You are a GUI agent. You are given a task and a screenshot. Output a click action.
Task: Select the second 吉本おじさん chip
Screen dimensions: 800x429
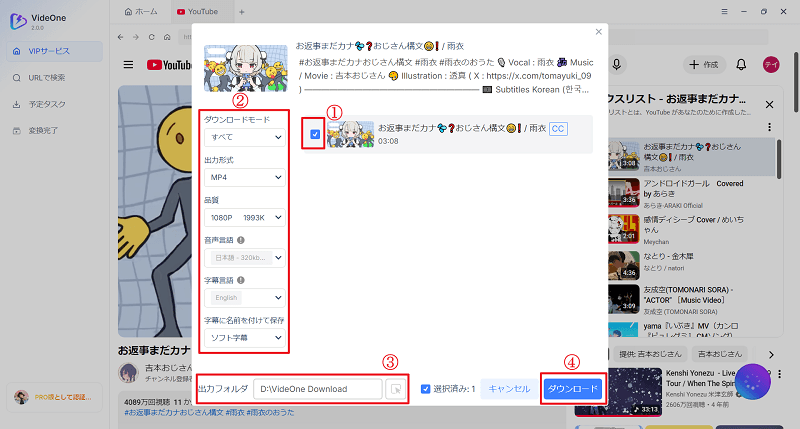[719, 354]
